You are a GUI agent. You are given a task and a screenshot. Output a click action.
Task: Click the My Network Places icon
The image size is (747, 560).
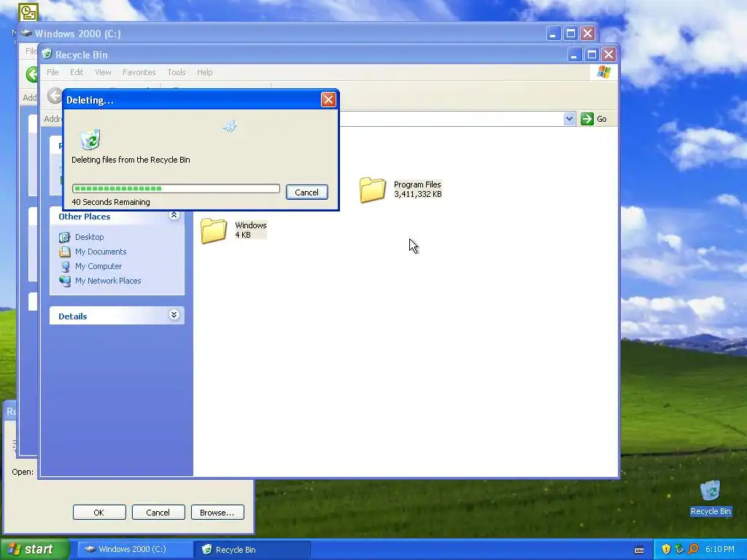pos(64,281)
